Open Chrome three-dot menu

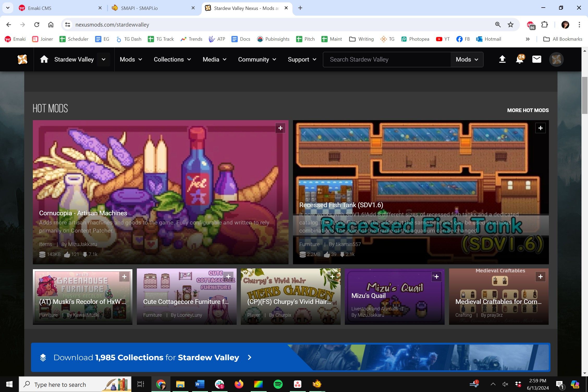click(579, 24)
